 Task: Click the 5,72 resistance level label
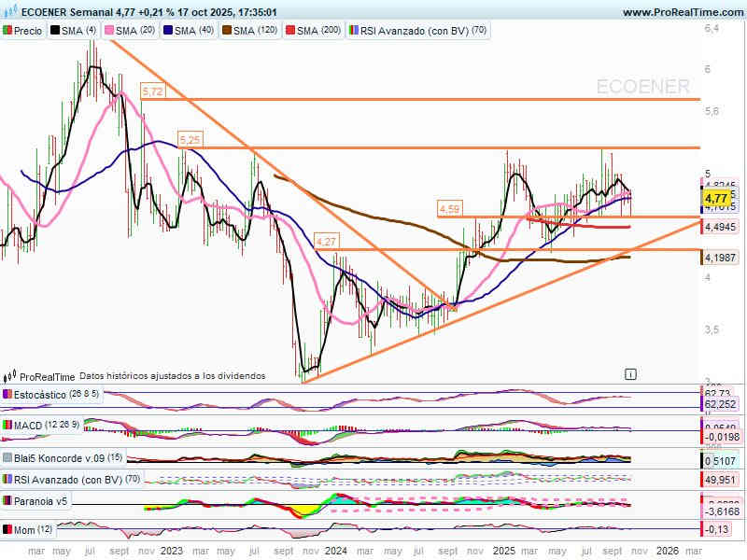coord(151,91)
